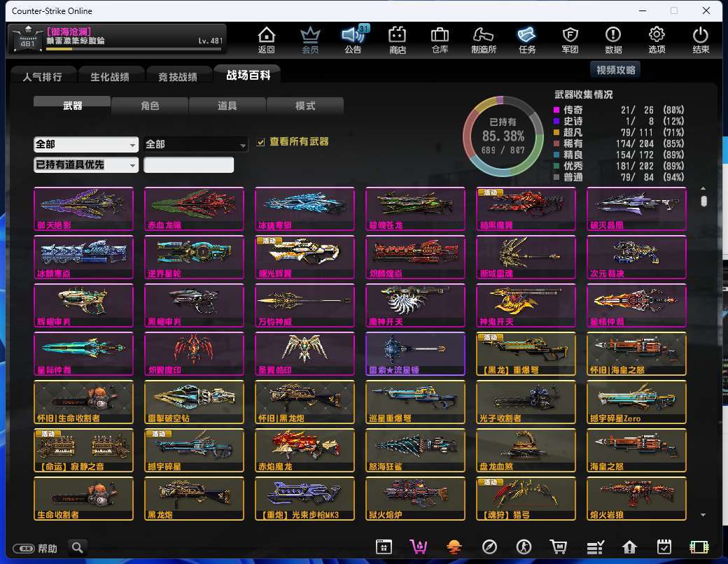The width and height of the screenshot is (728, 564).
Task: Click the magnifier search icon beside 帮助
Action: pos(78,547)
